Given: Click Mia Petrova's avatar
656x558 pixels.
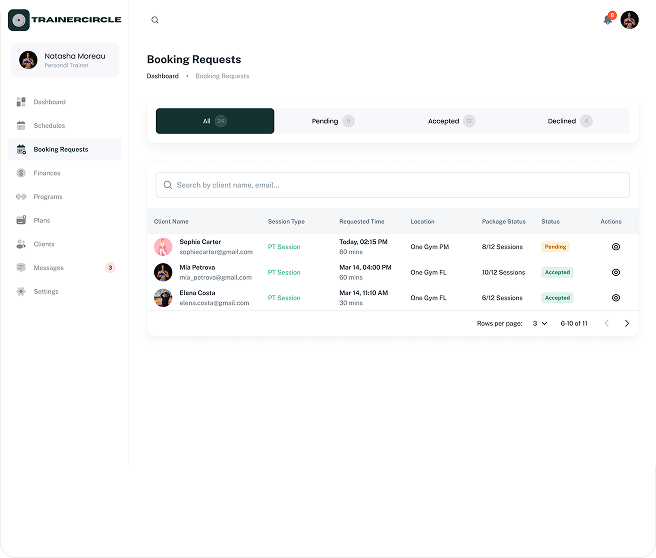Looking at the screenshot, I should (x=163, y=272).
